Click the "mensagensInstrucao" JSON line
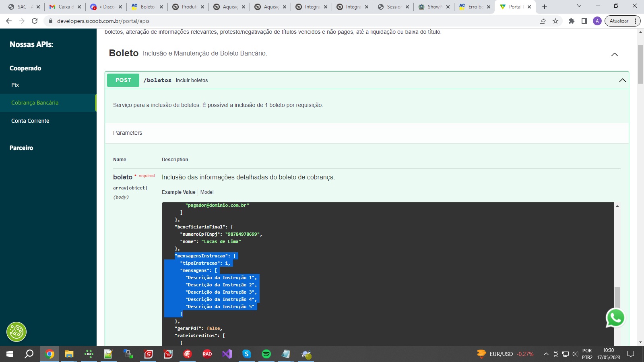This screenshot has height=362, width=644. (x=205, y=256)
